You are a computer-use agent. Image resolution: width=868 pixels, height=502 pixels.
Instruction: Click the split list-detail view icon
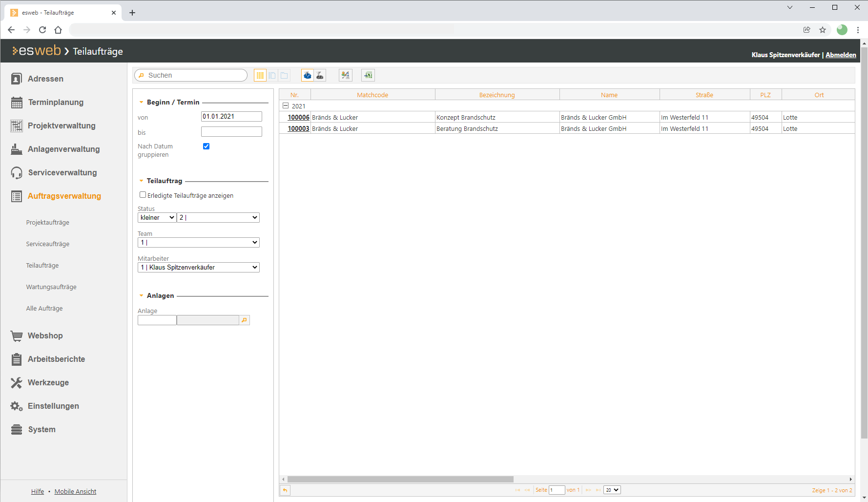[272, 75]
